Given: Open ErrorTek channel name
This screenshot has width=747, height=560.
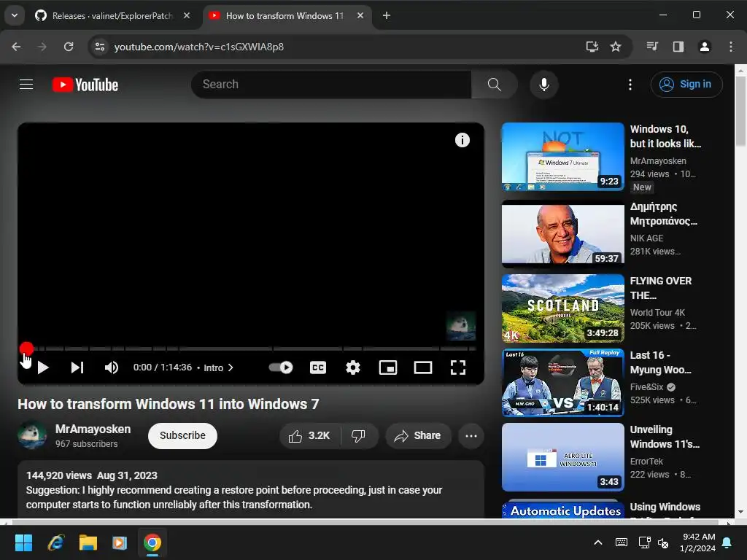Looking at the screenshot, I should click(x=646, y=462).
